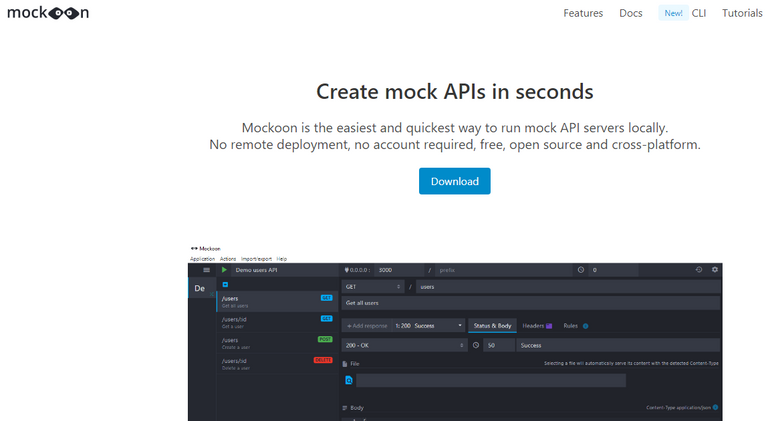This screenshot has height=421, width=768.
Task: Click the blue Download button
Action: click(455, 181)
